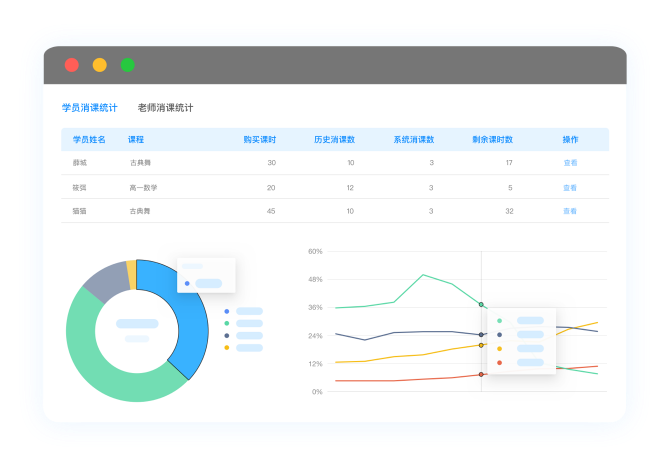Click the red legend dot in line tooltip
The width and height of the screenshot is (670, 468).
coord(500,363)
